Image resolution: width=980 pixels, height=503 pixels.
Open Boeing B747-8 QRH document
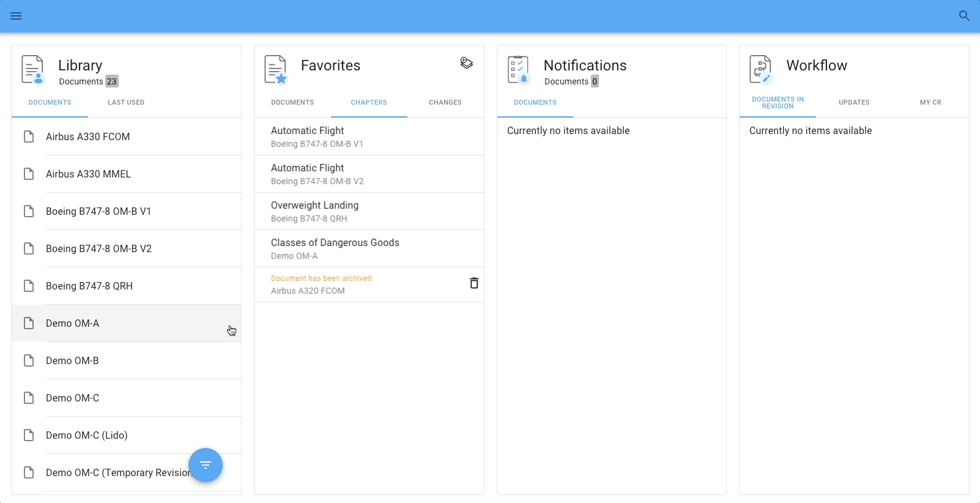point(126,286)
